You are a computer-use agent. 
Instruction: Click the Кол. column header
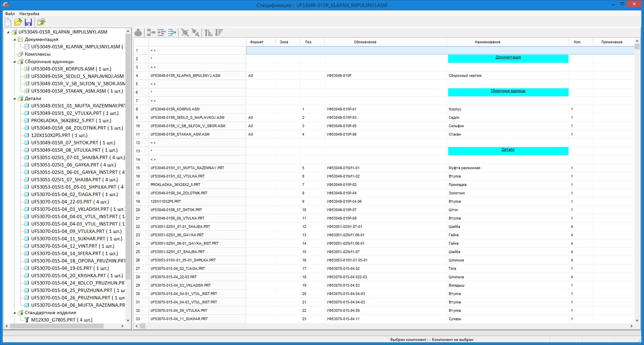pyautogui.click(x=581, y=42)
